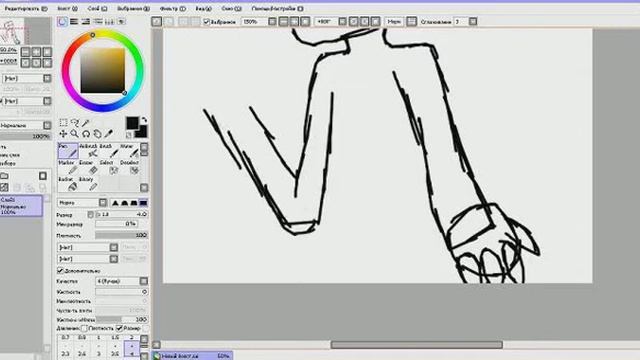Open the Холст menu
The height and width of the screenshot is (360, 640).
tap(67, 9)
